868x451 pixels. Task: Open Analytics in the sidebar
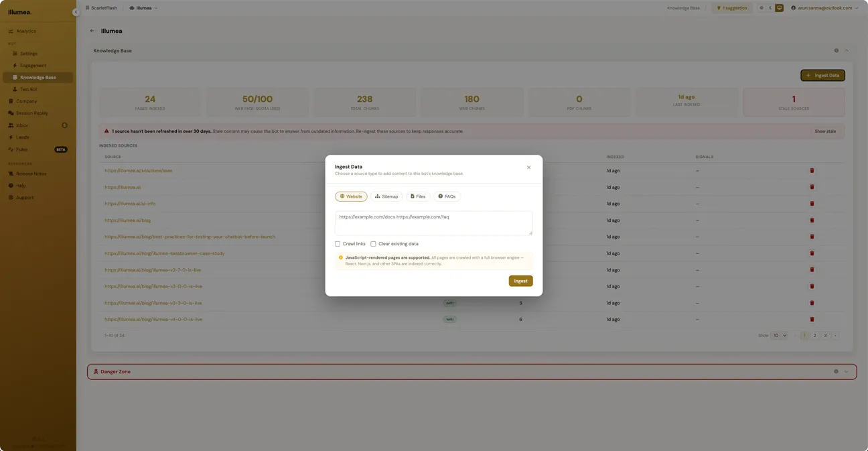[x=38, y=31]
